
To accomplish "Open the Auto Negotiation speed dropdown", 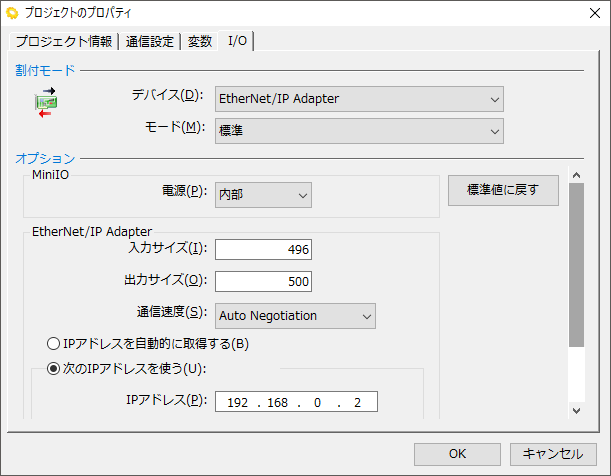I will [x=295, y=316].
